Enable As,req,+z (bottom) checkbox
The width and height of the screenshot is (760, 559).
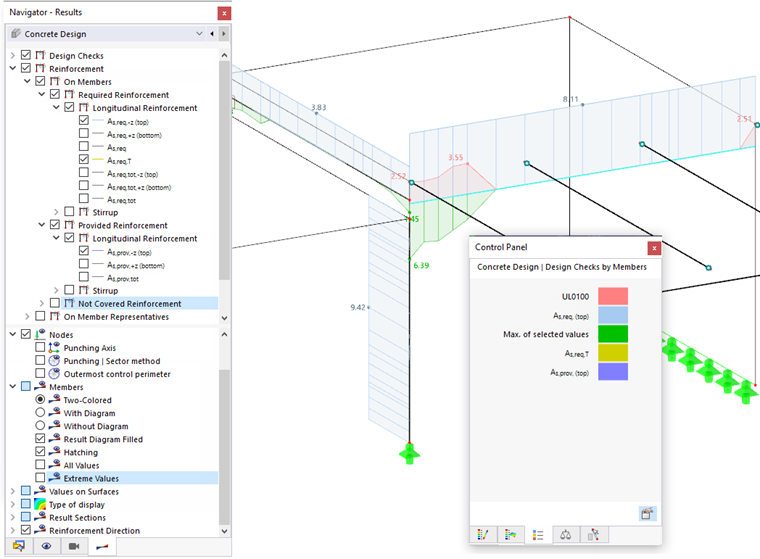84,133
